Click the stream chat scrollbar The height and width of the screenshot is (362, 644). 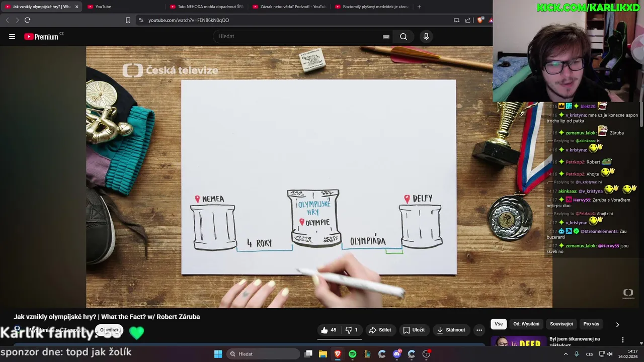point(641,115)
